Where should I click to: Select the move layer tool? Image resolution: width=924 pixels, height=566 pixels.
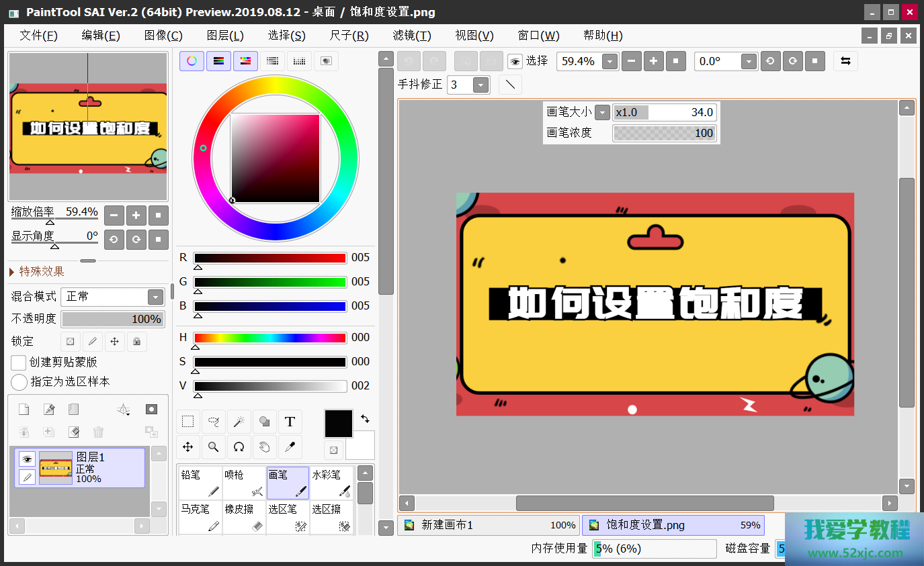click(x=188, y=446)
